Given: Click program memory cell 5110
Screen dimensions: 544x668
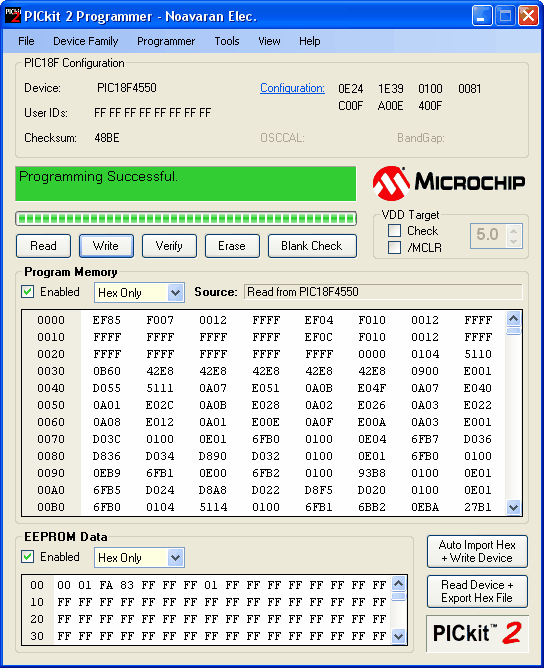Looking at the screenshot, I should pos(478,354).
